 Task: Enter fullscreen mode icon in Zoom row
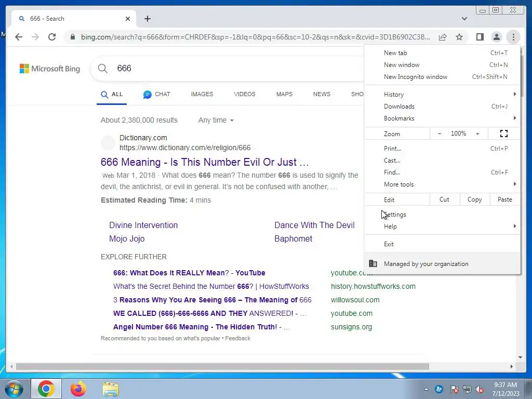(x=504, y=134)
